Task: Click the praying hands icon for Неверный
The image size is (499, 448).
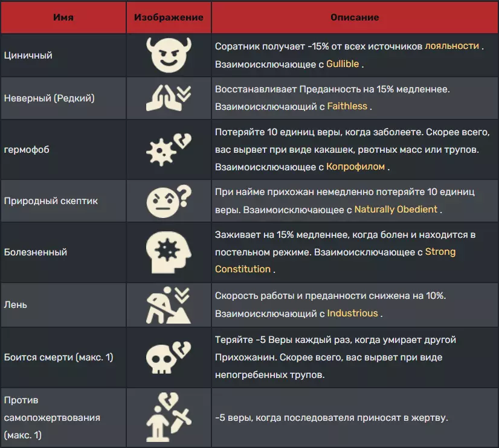Action: [168, 97]
